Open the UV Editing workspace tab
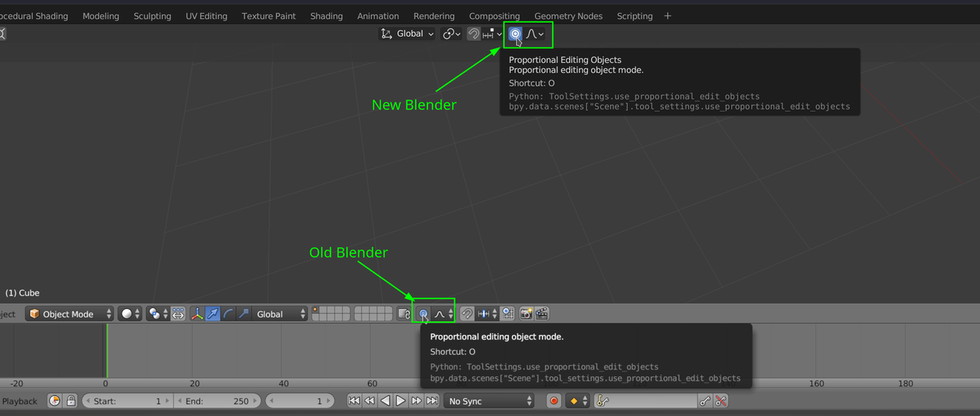The height and width of the screenshot is (416, 980). pos(207,16)
